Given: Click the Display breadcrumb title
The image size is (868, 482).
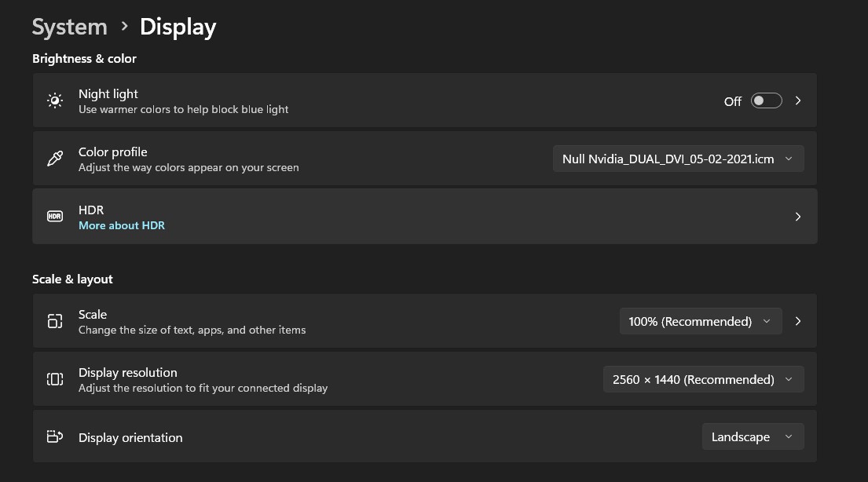Looking at the screenshot, I should click(178, 27).
